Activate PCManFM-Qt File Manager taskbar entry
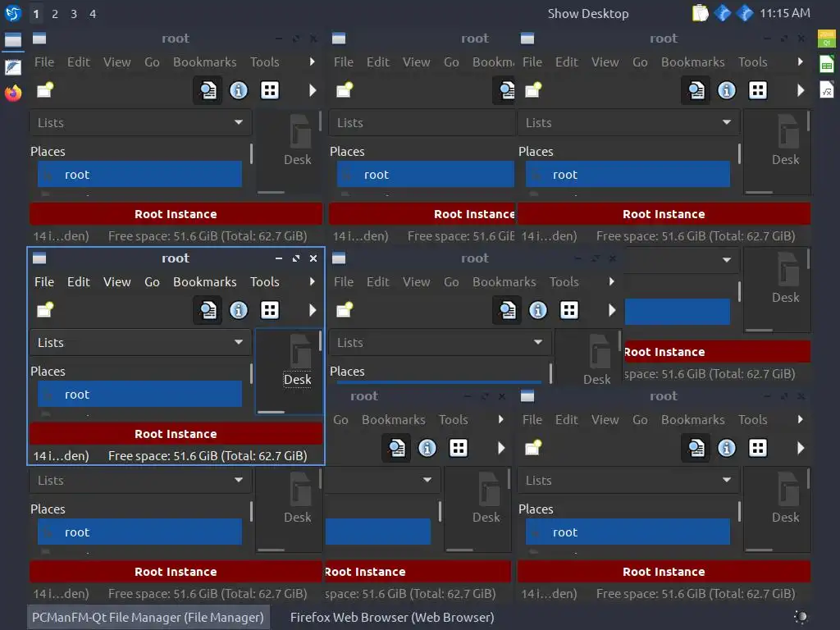 (148, 617)
